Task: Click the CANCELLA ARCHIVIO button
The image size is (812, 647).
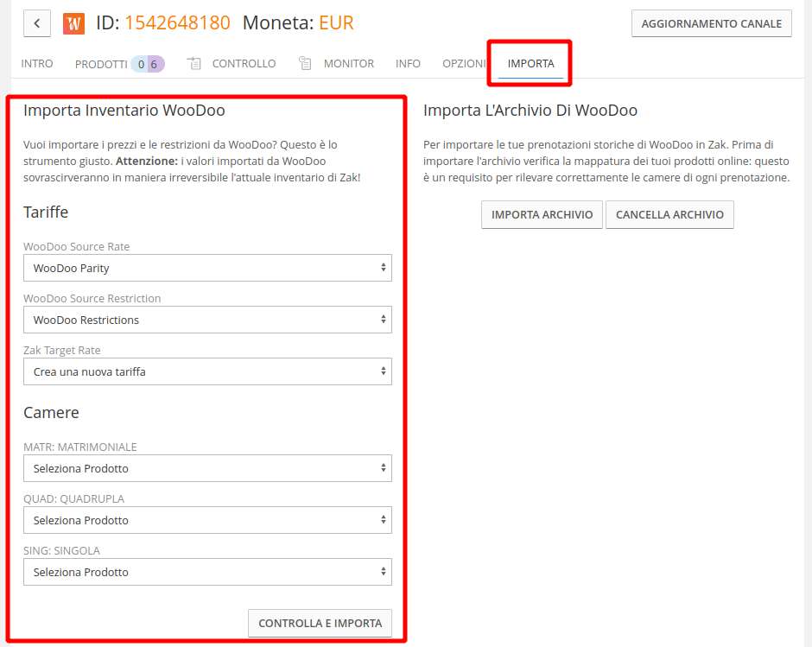Action: [669, 214]
